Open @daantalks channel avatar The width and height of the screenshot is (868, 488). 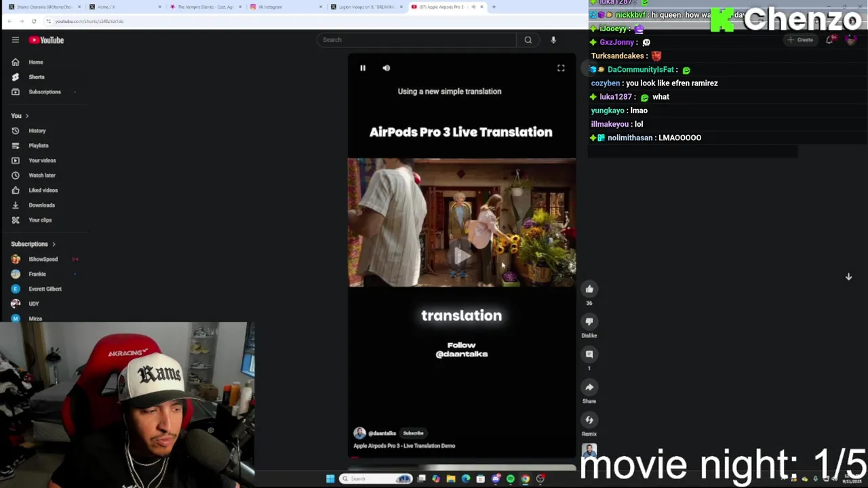[359, 433]
